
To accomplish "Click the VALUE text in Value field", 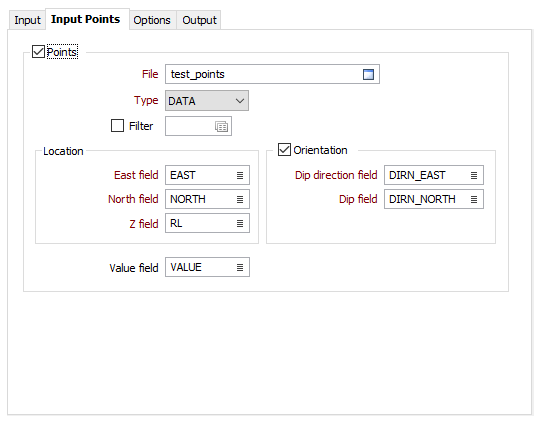I will click(186, 267).
